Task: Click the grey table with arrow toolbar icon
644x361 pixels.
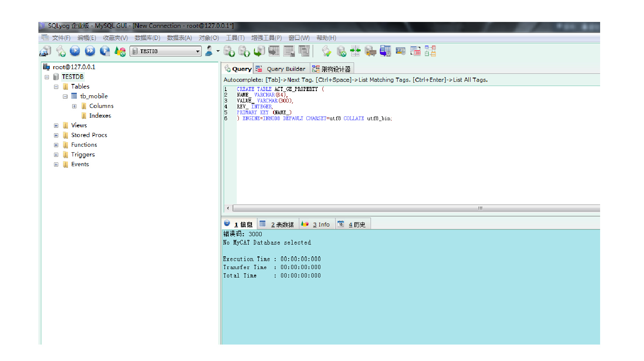Action: pyautogui.click(x=274, y=51)
